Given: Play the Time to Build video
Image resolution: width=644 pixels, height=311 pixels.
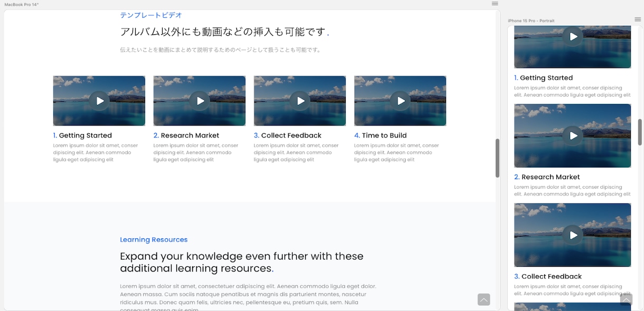Looking at the screenshot, I should (x=400, y=101).
